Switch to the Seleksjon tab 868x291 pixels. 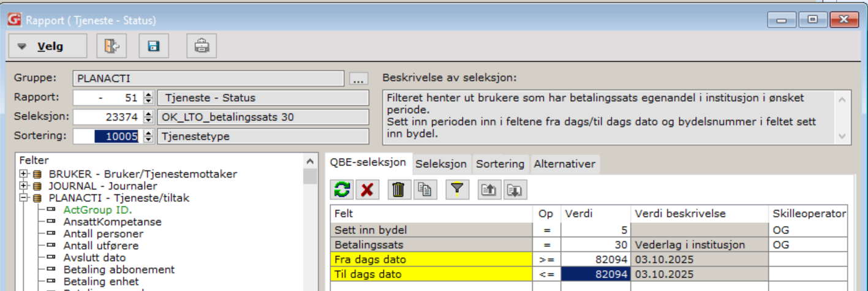pyautogui.click(x=440, y=164)
